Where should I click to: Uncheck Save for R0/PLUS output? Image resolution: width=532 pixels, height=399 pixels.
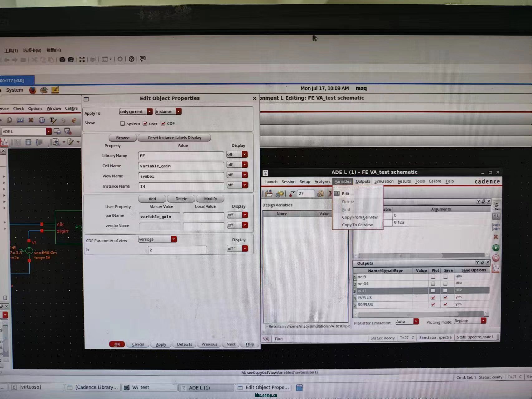click(445, 304)
